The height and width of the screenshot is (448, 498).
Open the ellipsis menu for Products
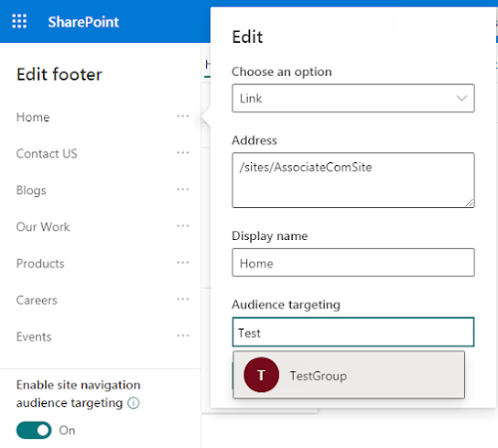(x=183, y=263)
